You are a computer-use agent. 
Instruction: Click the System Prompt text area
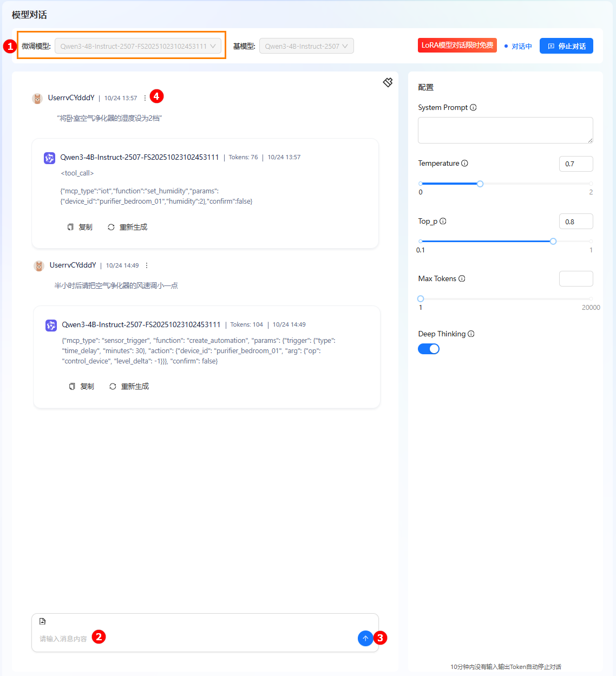[505, 130]
